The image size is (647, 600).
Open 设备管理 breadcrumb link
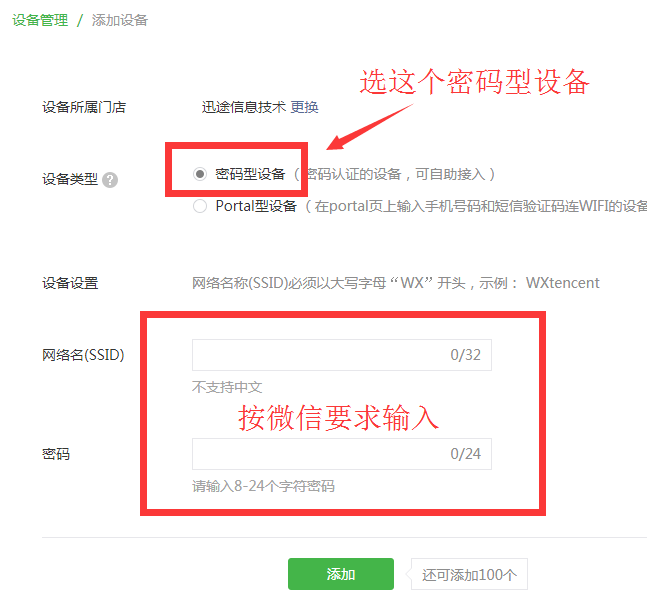[40, 20]
